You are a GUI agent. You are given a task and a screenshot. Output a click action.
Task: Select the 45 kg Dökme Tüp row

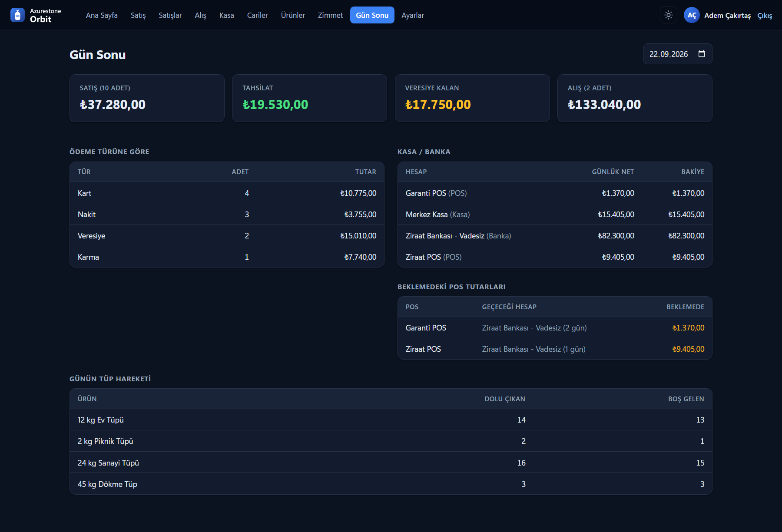[x=391, y=484]
